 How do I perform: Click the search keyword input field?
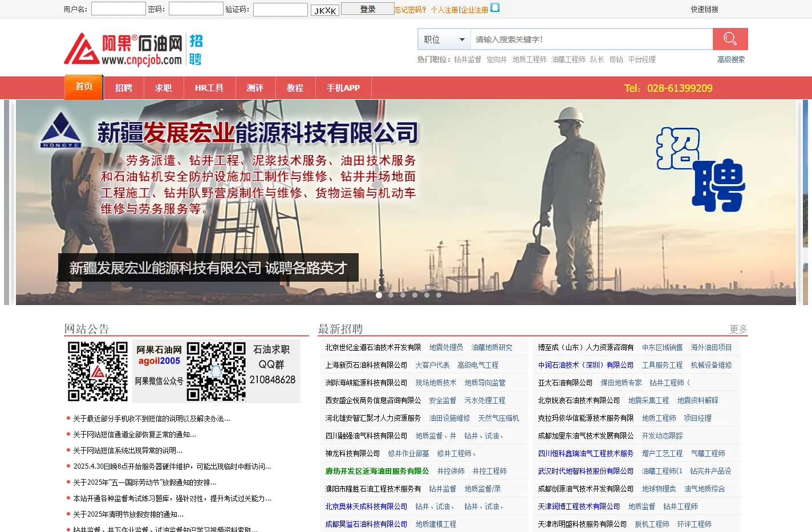pos(591,39)
